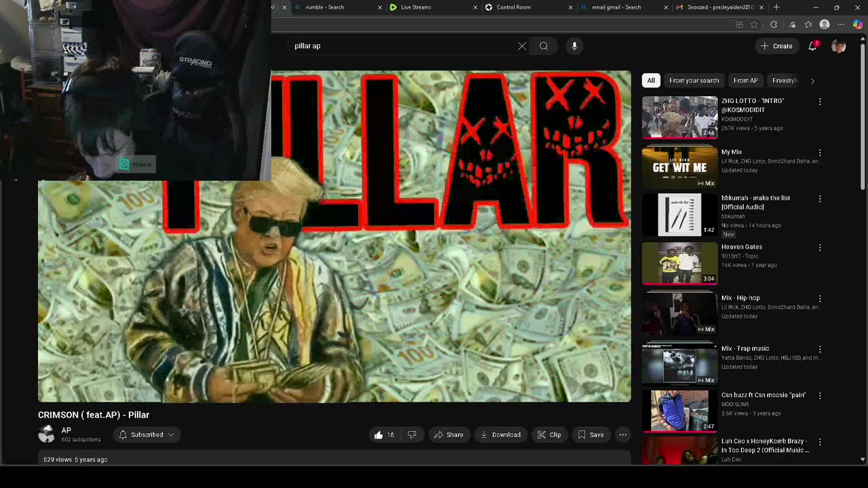Viewport: 868px width, 488px height.
Task: Open menu for Csn buzz pain video
Action: [x=820, y=395]
